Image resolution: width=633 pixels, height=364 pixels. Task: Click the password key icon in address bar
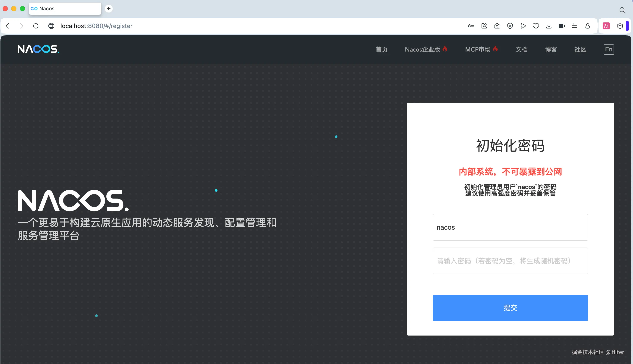coord(471,26)
